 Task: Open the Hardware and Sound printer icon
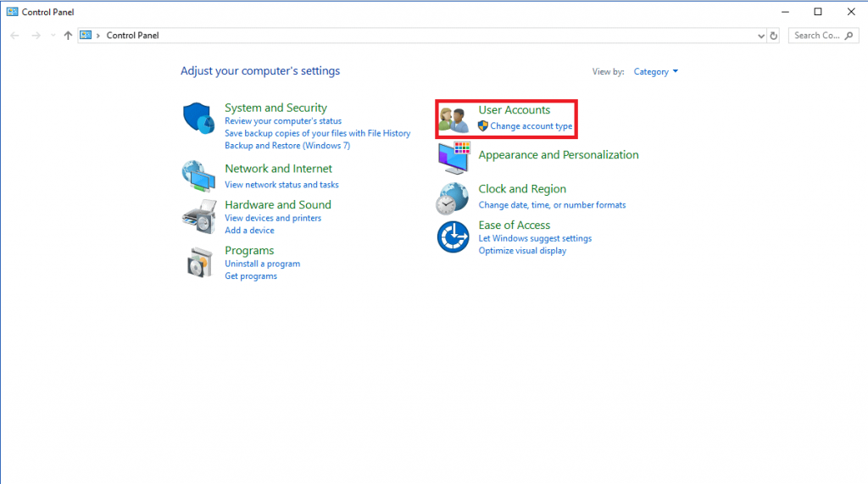pyautogui.click(x=198, y=216)
